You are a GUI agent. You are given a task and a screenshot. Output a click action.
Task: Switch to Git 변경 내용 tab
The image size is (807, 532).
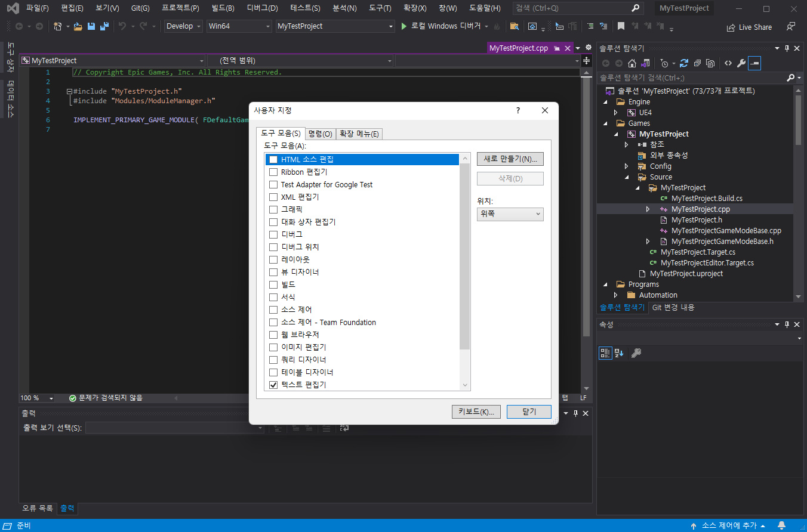coord(673,308)
